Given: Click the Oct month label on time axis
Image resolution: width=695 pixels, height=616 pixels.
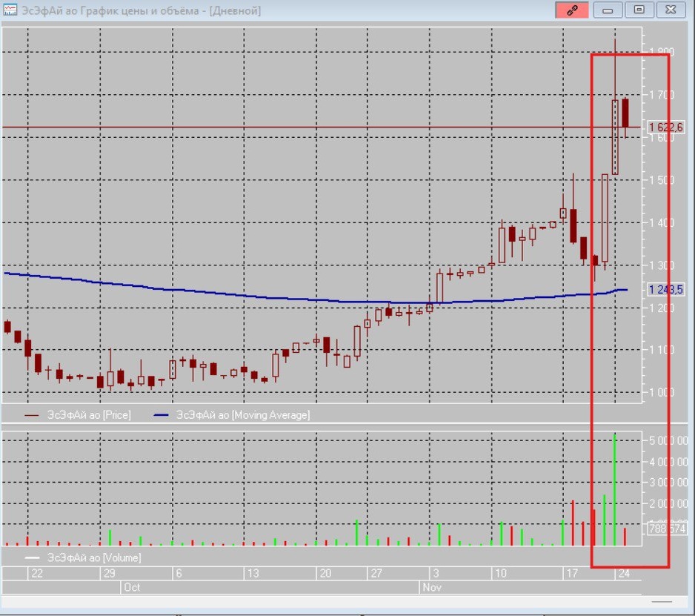Looking at the screenshot, I should pos(132,587).
